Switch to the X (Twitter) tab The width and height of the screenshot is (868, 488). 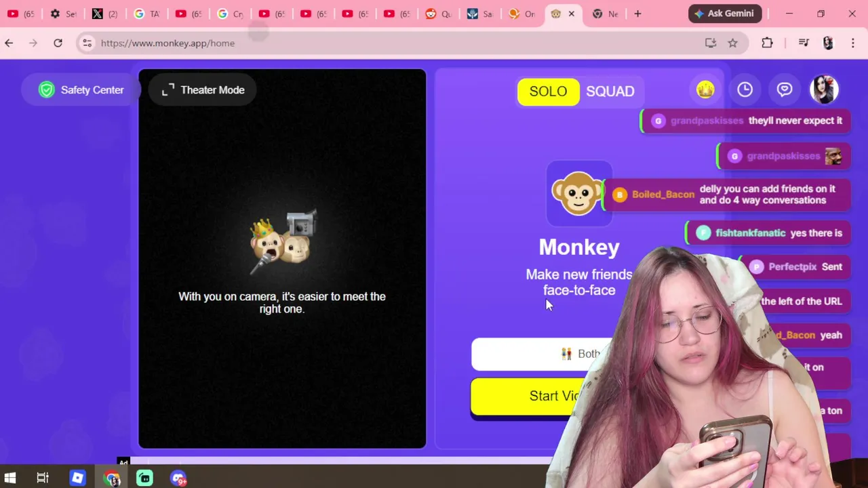(x=104, y=14)
